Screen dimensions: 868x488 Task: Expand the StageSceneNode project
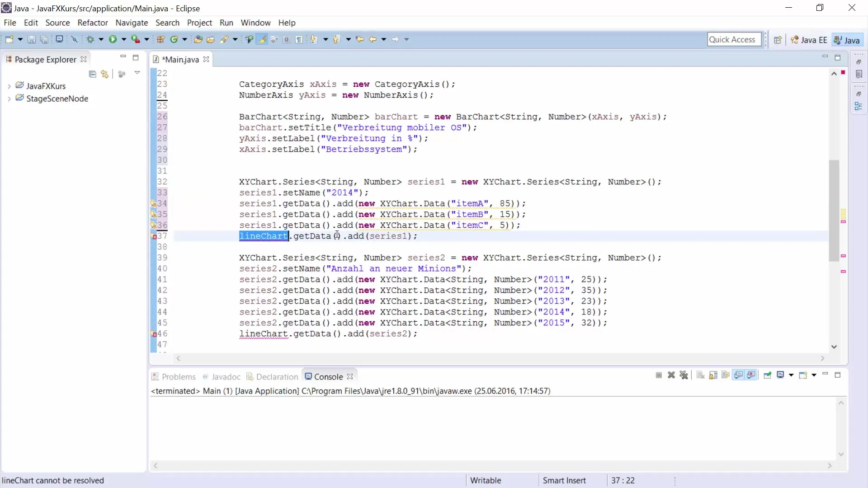(x=9, y=99)
